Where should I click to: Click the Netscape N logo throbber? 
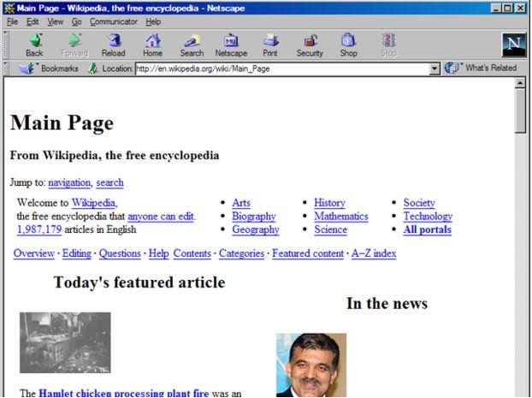pos(514,45)
